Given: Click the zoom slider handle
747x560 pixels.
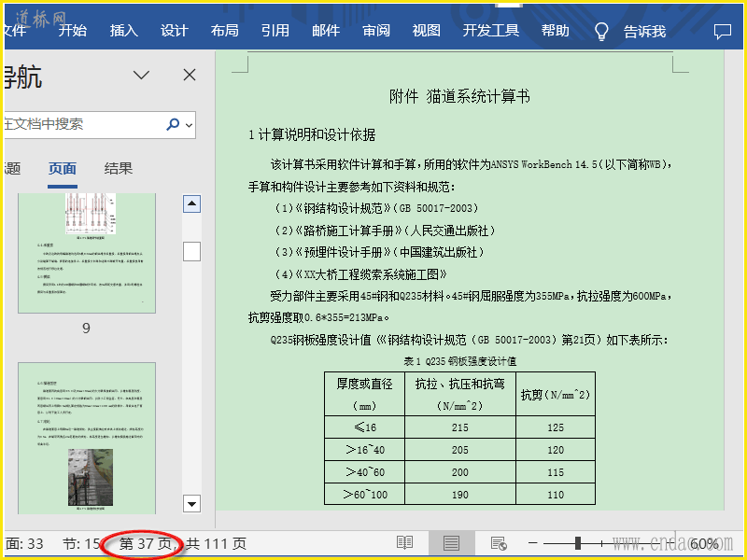Looking at the screenshot, I should [578, 543].
